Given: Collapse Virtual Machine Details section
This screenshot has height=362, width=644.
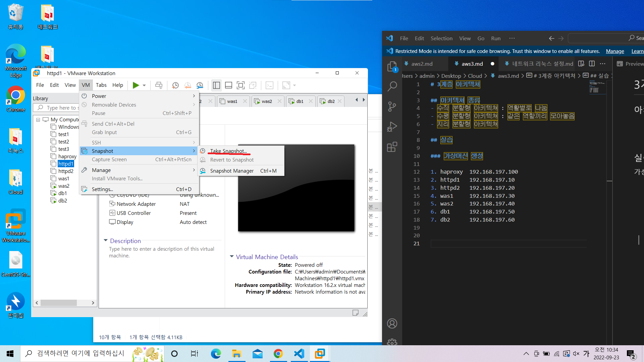Looking at the screenshot, I should (x=231, y=257).
